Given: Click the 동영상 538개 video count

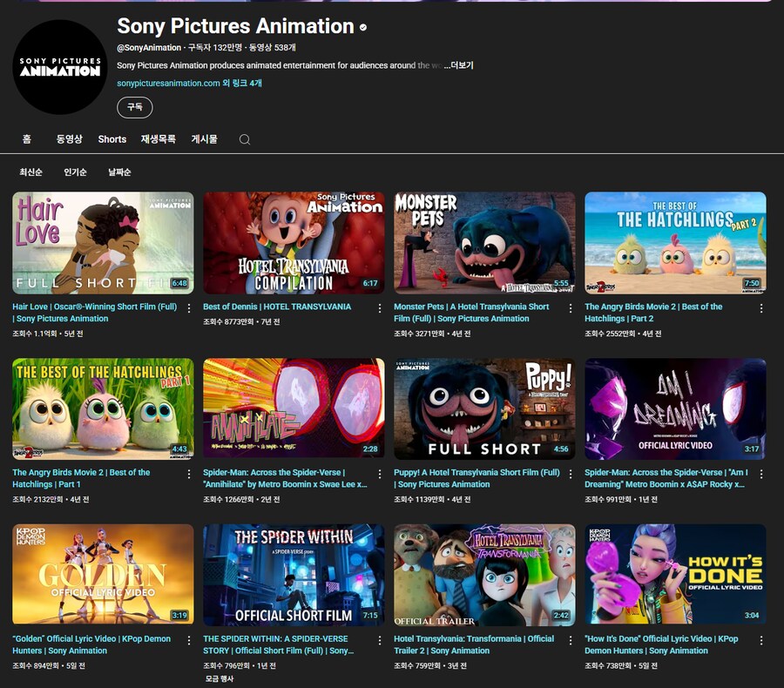Looking at the screenshot, I should click(273, 48).
